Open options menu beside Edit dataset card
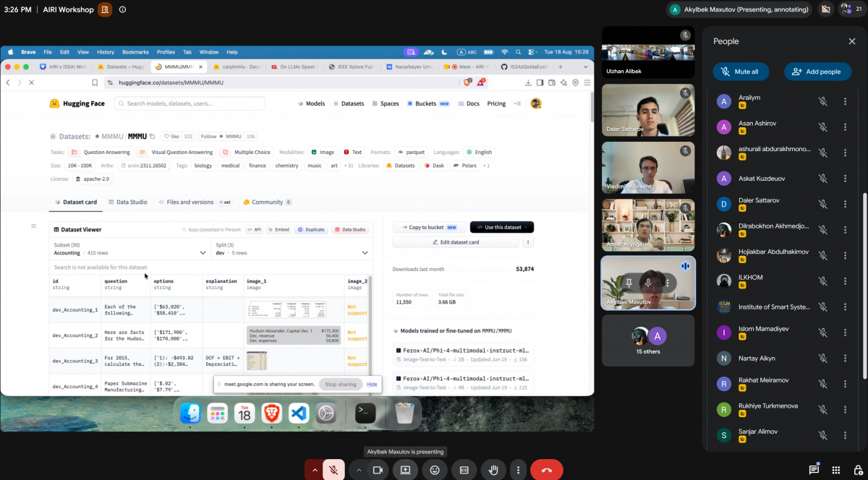868x480 pixels. pos(529,242)
